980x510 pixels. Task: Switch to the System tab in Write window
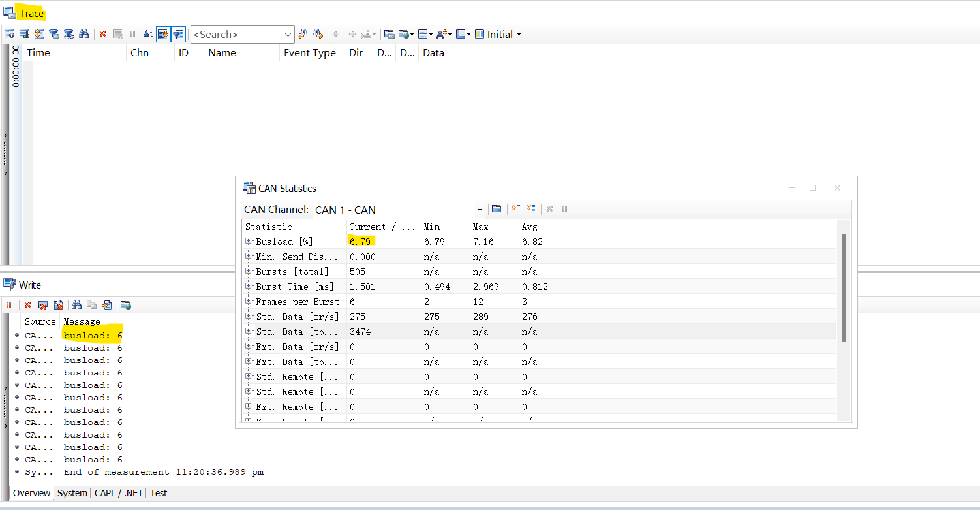click(72, 493)
